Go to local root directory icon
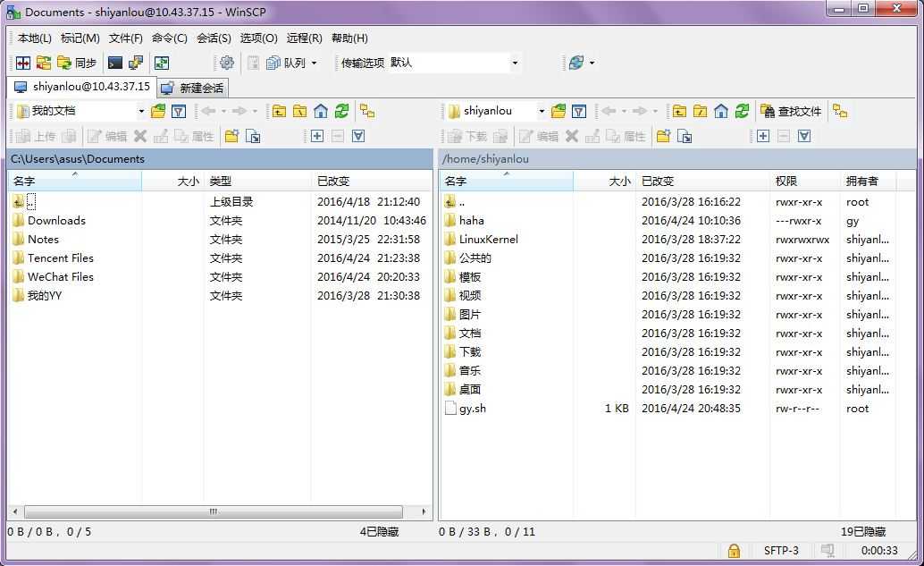 [x=300, y=111]
